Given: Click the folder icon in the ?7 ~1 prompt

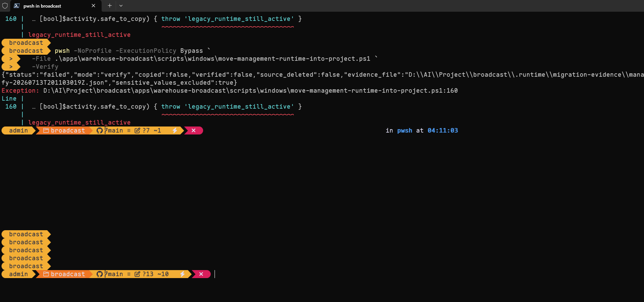Looking at the screenshot, I should [46, 130].
